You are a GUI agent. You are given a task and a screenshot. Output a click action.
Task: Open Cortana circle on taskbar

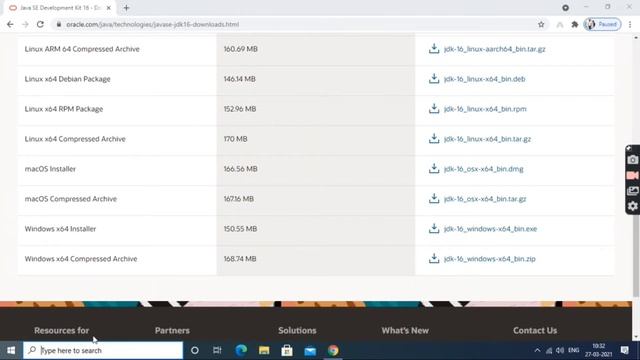coord(195,350)
